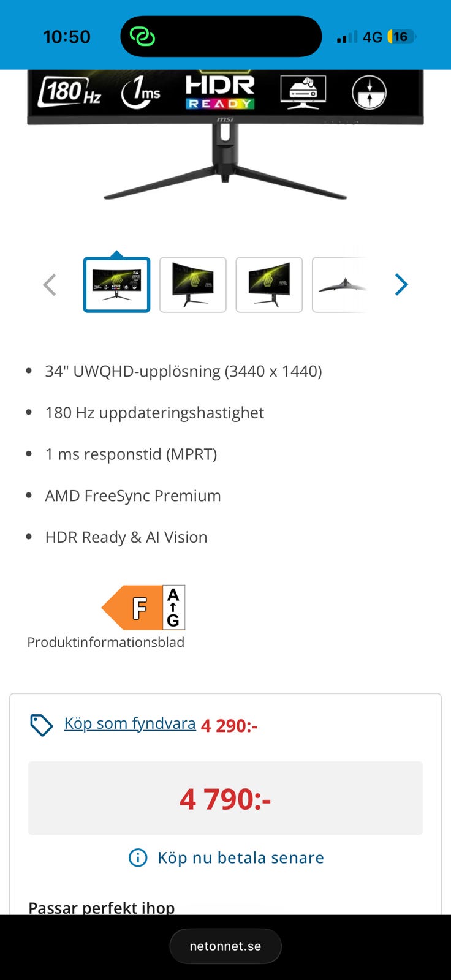This screenshot has height=980, width=451.
Task: Tap the green link icon in Dynamic Island
Action: tap(142, 37)
